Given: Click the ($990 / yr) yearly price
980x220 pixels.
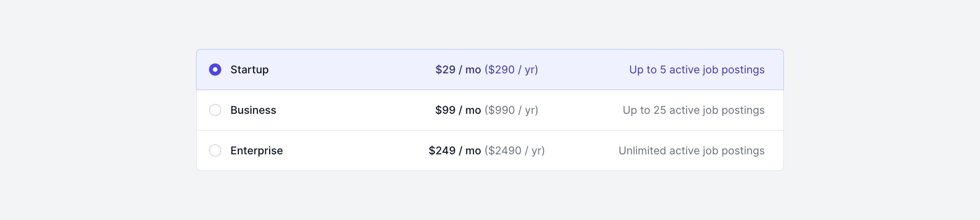Looking at the screenshot, I should point(511,110).
